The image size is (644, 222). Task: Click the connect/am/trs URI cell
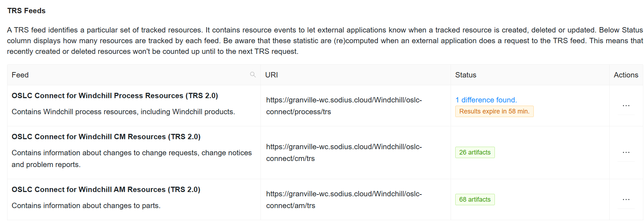[x=355, y=200]
